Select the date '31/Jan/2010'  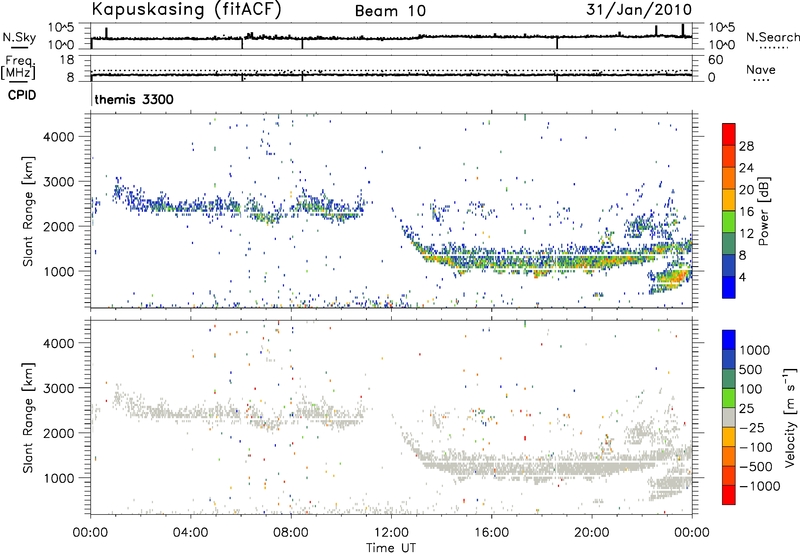tap(639, 10)
